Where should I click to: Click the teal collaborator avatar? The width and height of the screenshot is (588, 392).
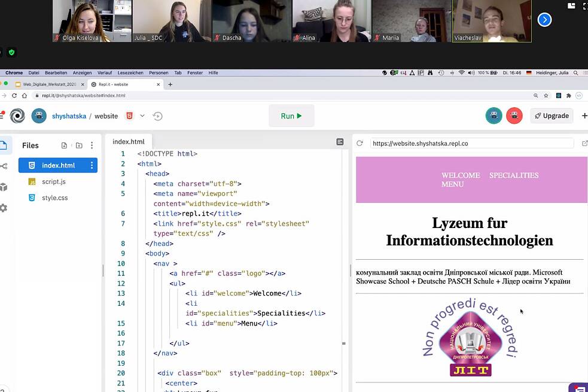point(494,116)
